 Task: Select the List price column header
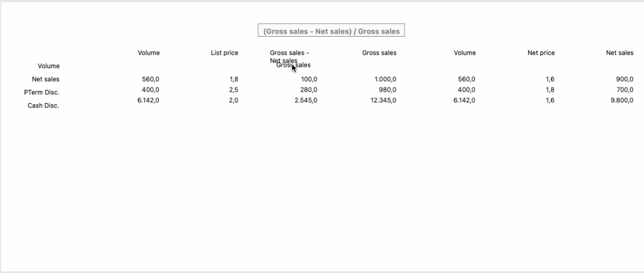pyautogui.click(x=224, y=53)
